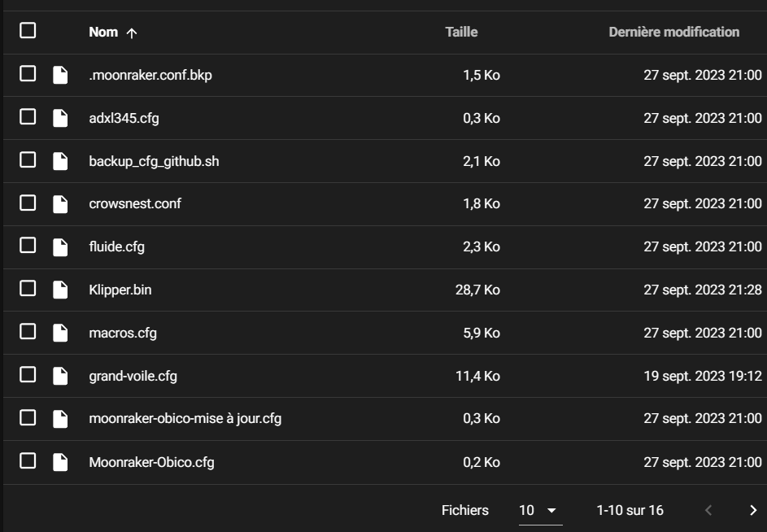The height and width of the screenshot is (532, 767).
Task: Sort by Dernière modification column
Action: [x=674, y=33]
